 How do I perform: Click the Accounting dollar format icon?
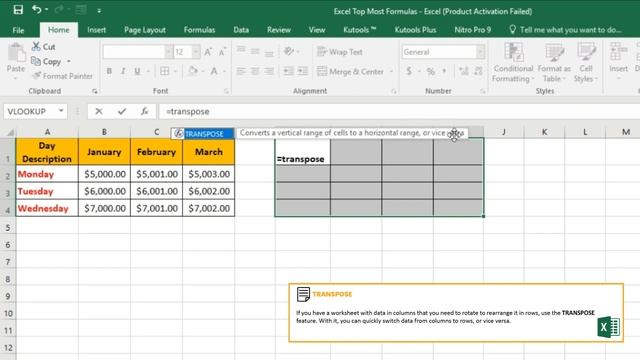409,71
